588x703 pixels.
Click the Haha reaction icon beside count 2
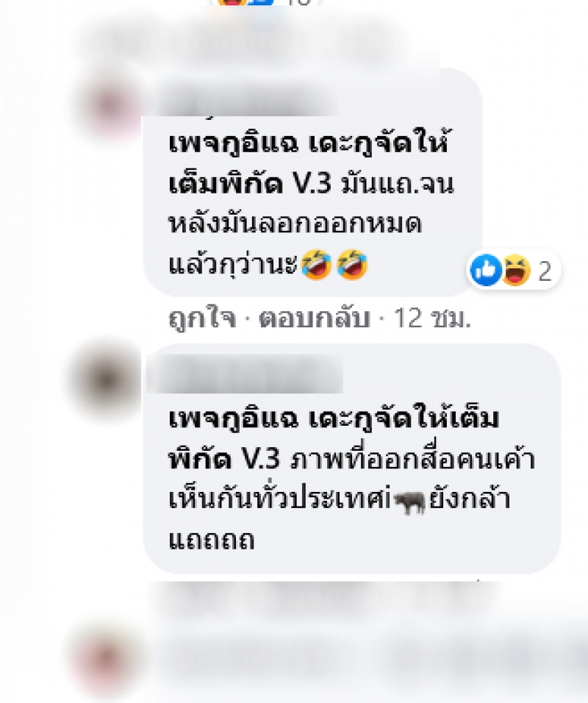(x=515, y=270)
